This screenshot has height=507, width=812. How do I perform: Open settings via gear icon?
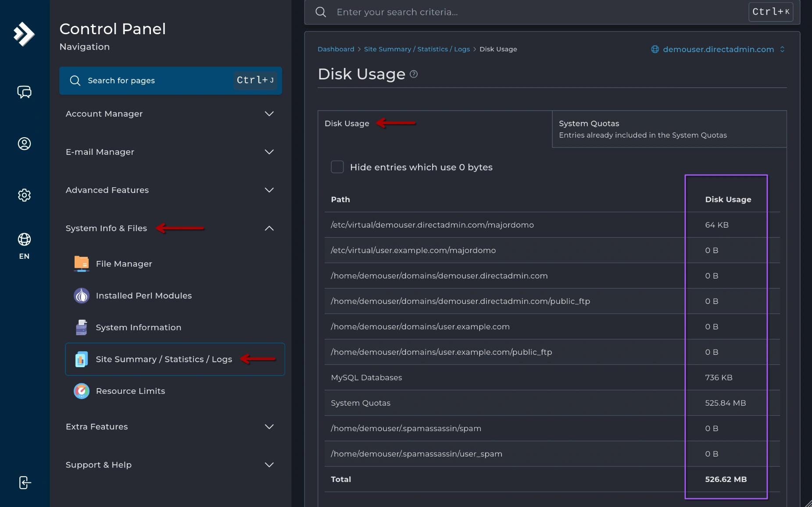pyautogui.click(x=25, y=195)
